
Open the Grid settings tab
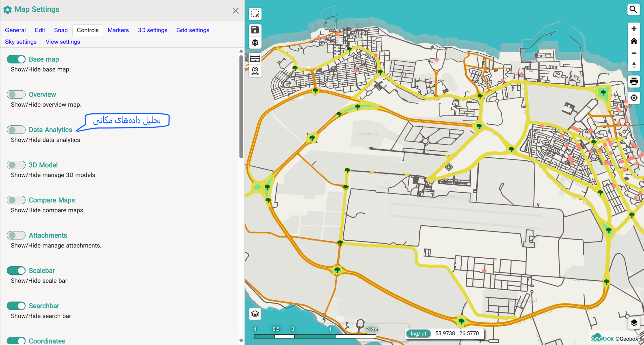point(193,30)
